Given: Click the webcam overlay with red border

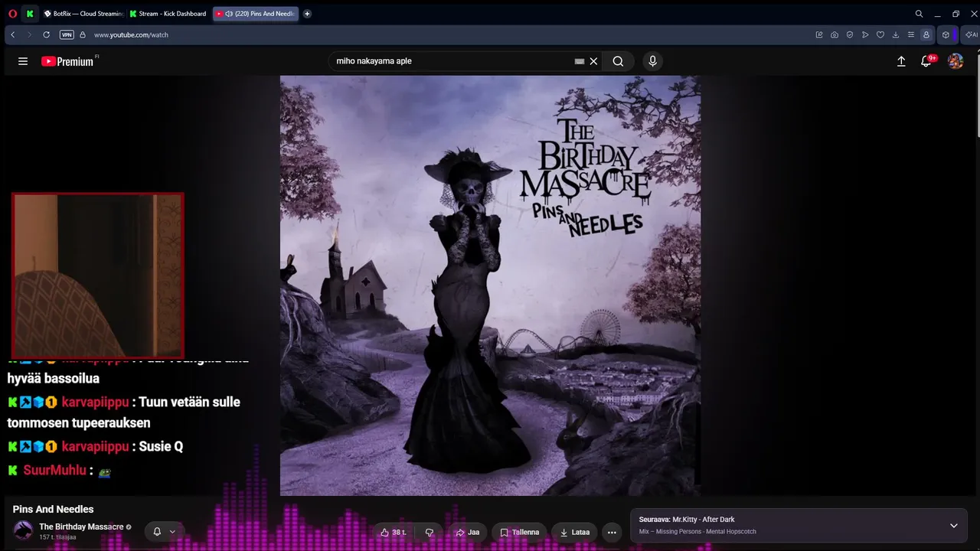Looking at the screenshot, I should click(98, 275).
